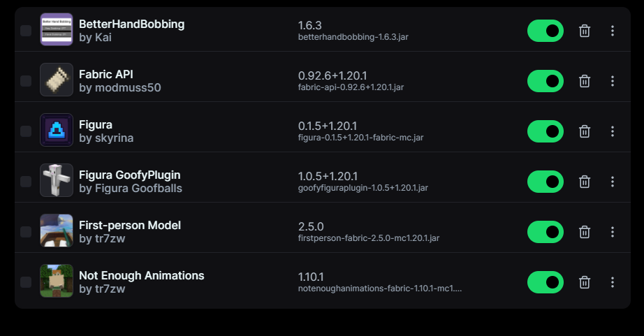Delete Figura GoofyPlugin via trash icon

click(585, 182)
